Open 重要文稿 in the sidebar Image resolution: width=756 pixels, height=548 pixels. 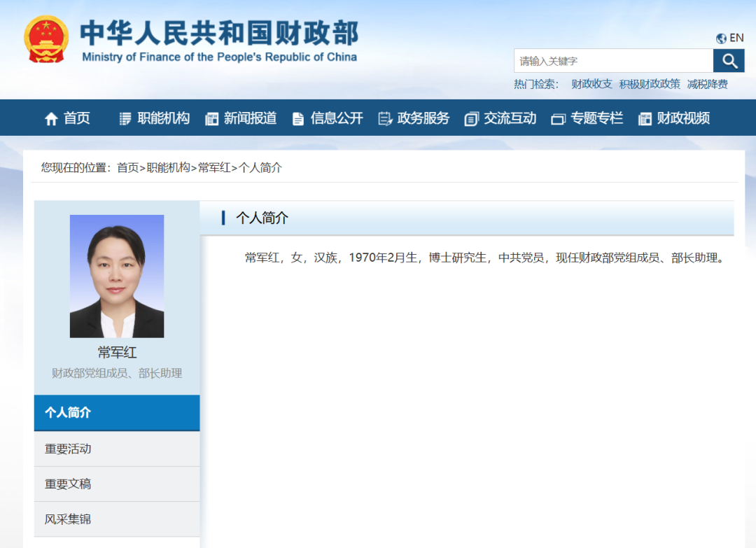coord(117,484)
